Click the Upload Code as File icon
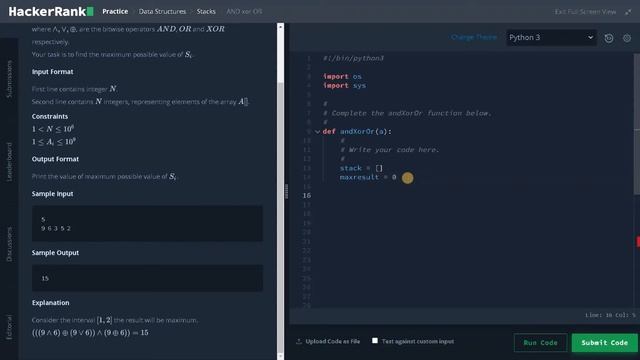Image resolution: width=640 pixels, height=360 pixels. tap(299, 341)
